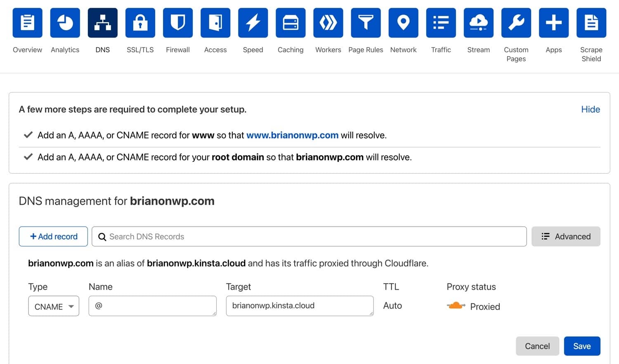
Task: Open the CNAME record type dropdown
Action: pyautogui.click(x=54, y=306)
